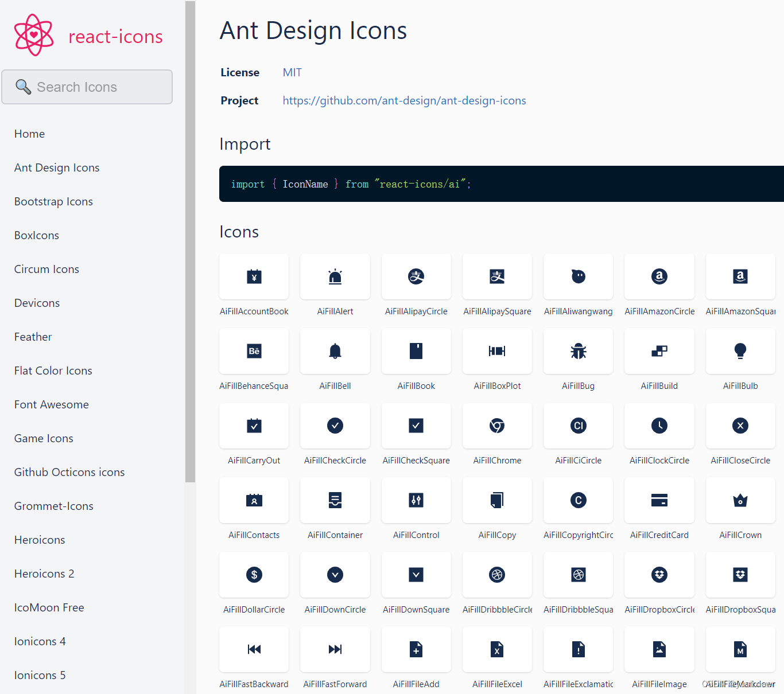Click the AiFillCiCircle icon
The height and width of the screenshot is (694, 784).
579,426
